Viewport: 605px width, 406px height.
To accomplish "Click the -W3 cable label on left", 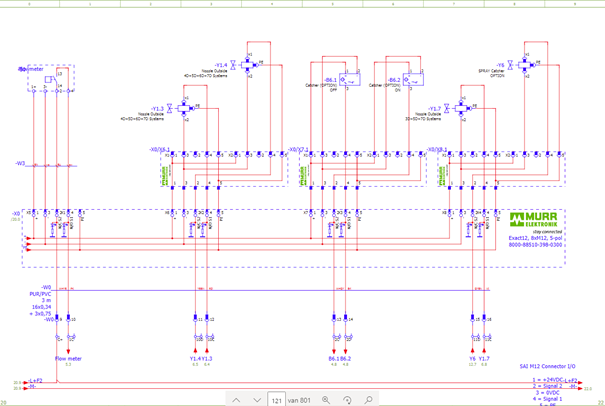I will pyautogui.click(x=20, y=161).
